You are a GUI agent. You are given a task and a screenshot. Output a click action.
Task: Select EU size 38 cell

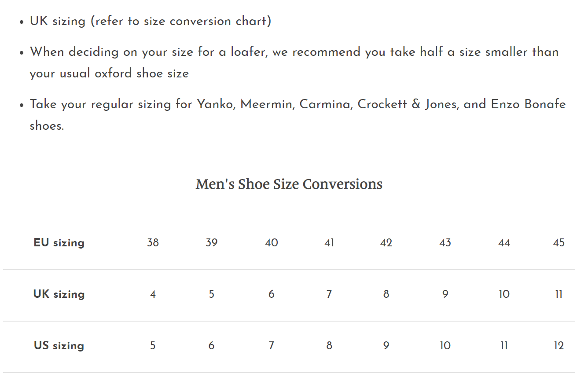[153, 243]
